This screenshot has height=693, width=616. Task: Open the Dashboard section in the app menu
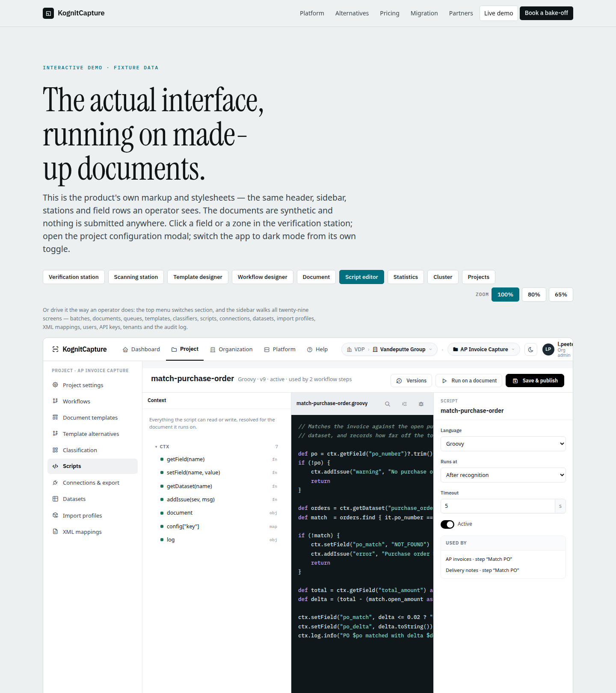(x=141, y=349)
